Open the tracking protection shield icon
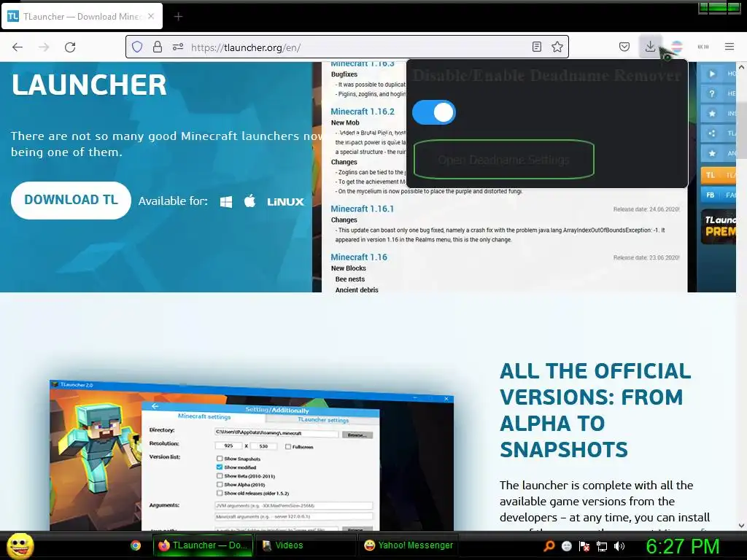 pyautogui.click(x=137, y=47)
